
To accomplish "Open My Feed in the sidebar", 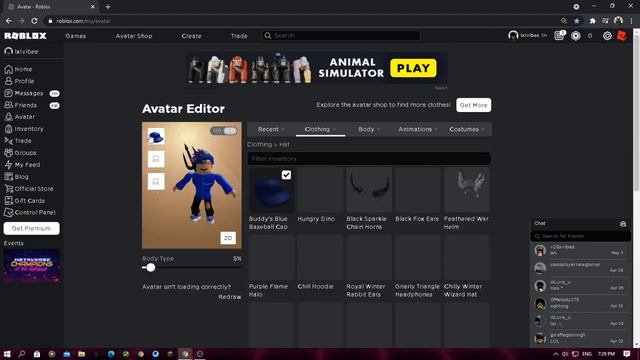I will (22, 165).
